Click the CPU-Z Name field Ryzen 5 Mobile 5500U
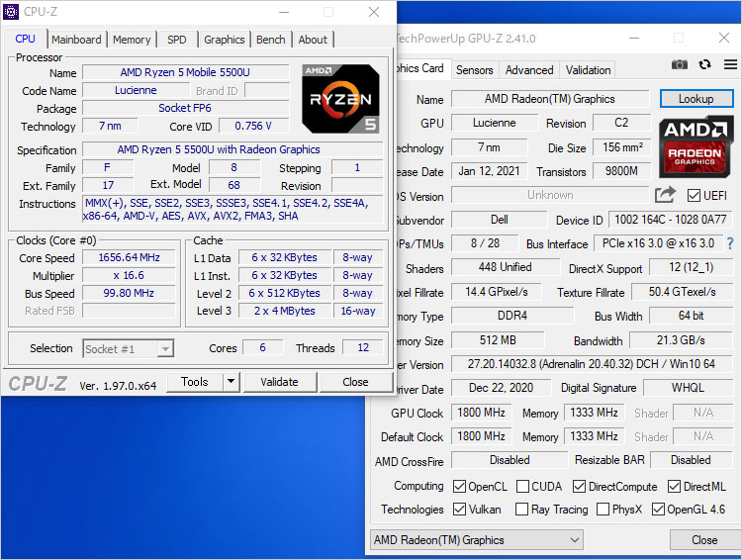The height and width of the screenshot is (560, 742). tap(185, 72)
